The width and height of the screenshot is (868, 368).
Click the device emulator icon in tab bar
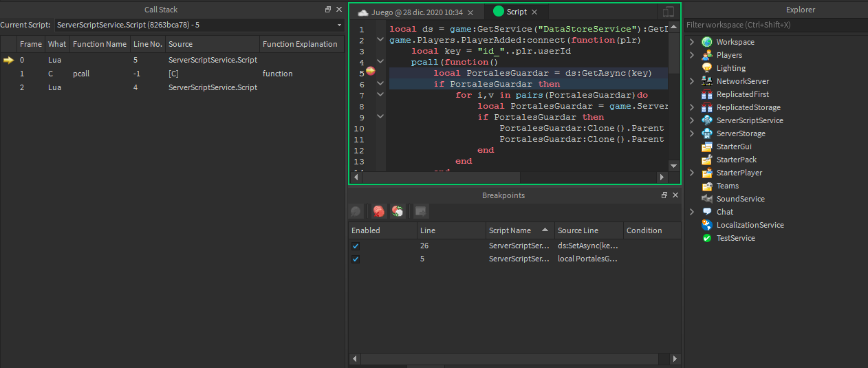click(667, 12)
